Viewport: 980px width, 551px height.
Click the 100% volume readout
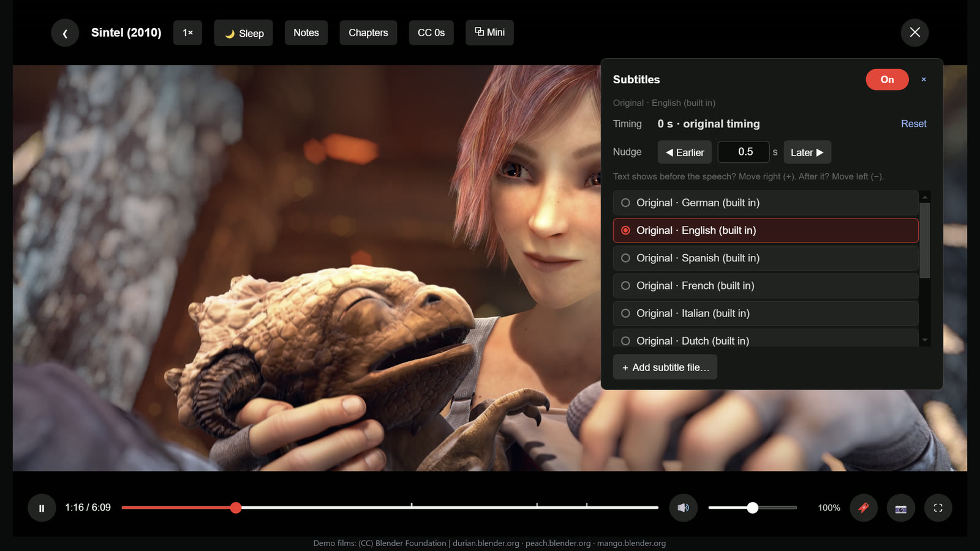click(x=829, y=508)
